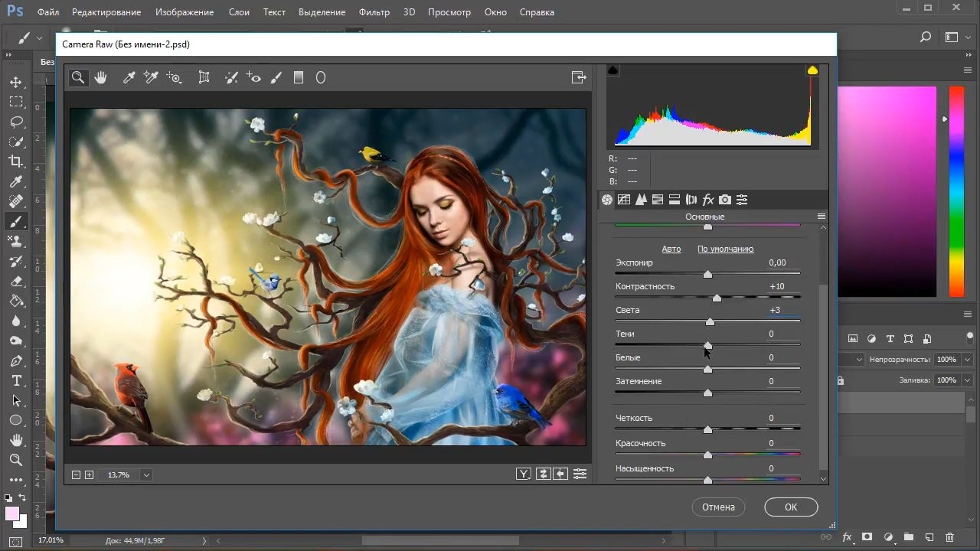
Task: Click the По умолчанию link
Action: click(x=726, y=249)
